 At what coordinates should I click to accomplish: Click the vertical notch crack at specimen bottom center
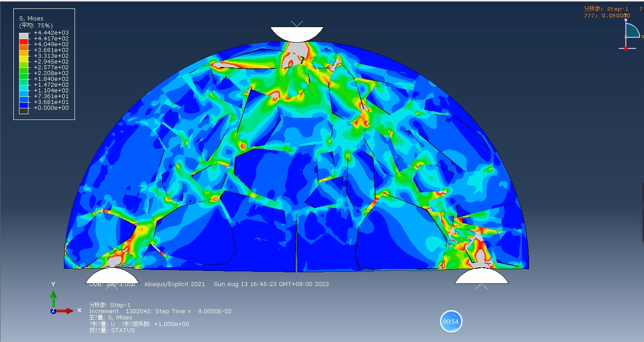click(296, 243)
